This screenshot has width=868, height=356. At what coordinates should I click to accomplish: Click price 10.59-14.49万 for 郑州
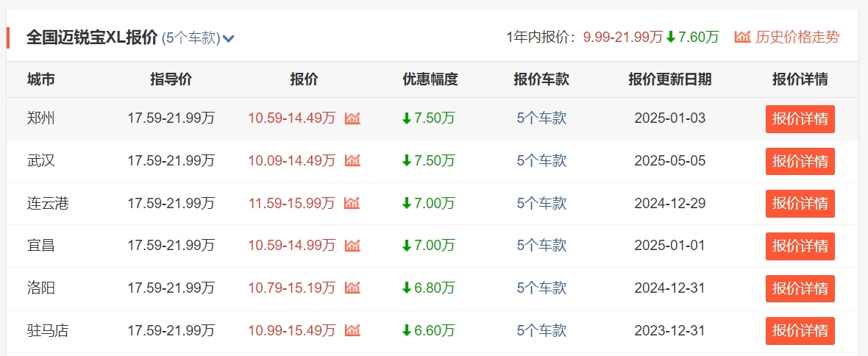click(292, 118)
